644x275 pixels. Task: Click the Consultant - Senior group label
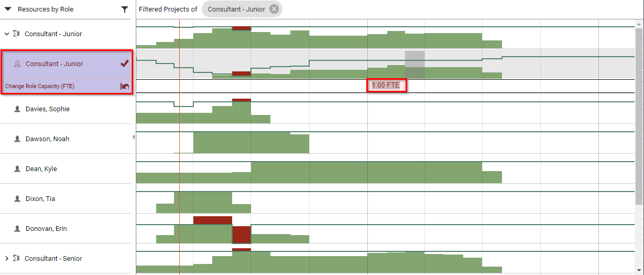pos(53,258)
